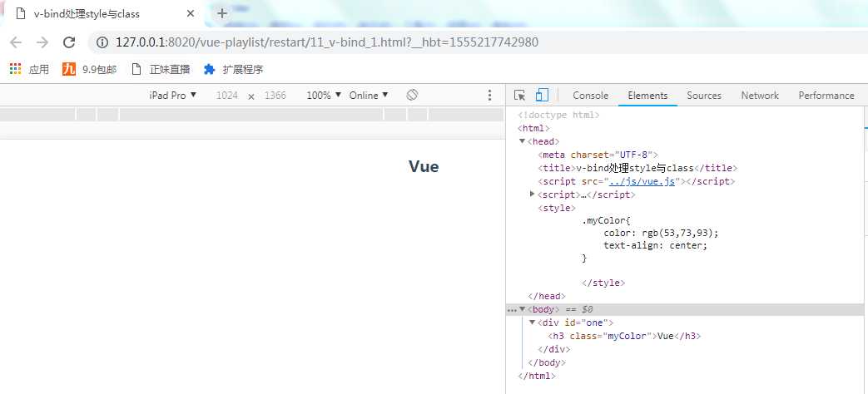The width and height of the screenshot is (868, 394).
Task: Open the Online network throttling dropdown
Action: pos(369,95)
